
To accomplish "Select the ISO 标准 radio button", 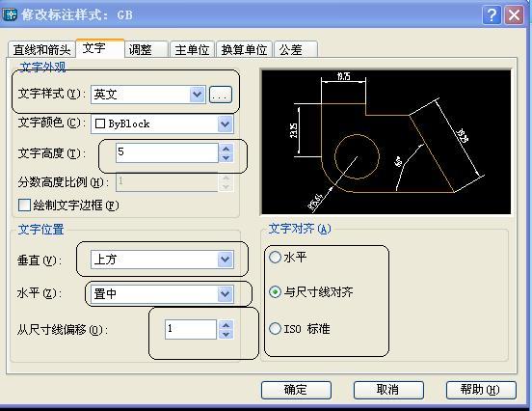I will point(276,328).
